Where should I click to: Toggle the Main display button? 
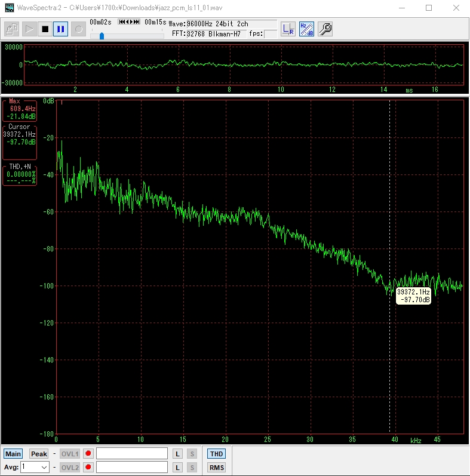coord(13,454)
